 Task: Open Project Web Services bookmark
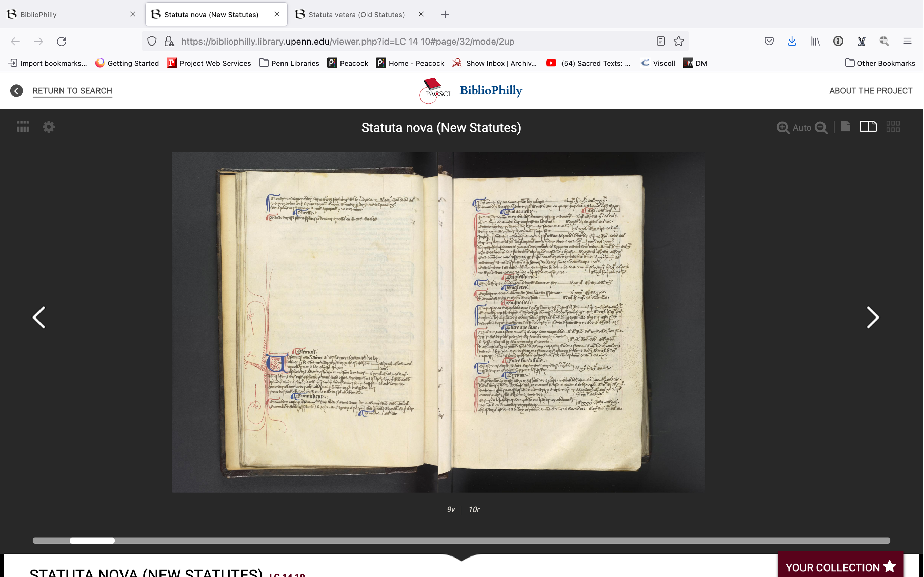(209, 63)
